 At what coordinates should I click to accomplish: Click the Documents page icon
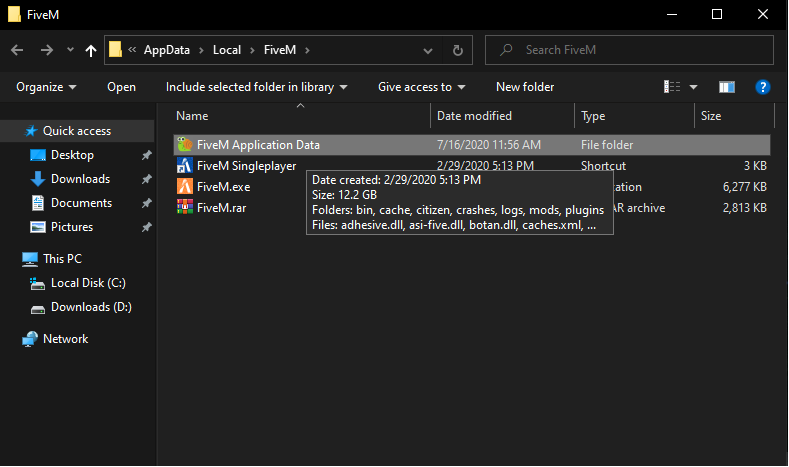[x=38, y=203]
